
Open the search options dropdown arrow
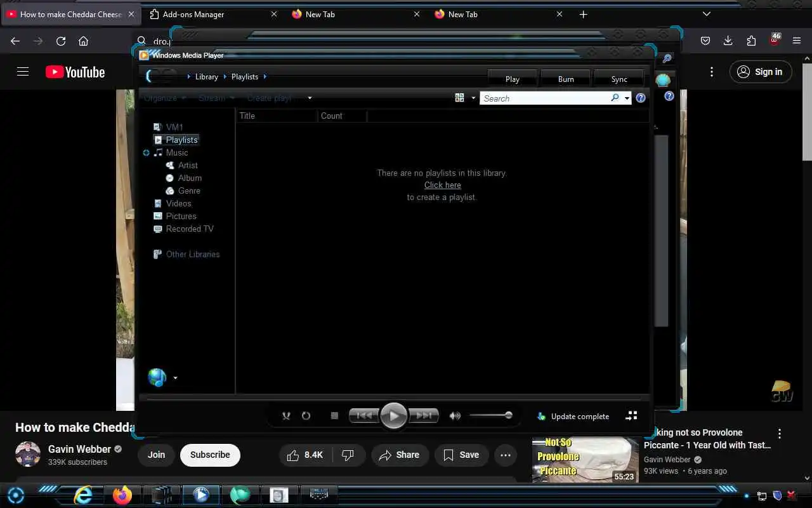pos(627,98)
